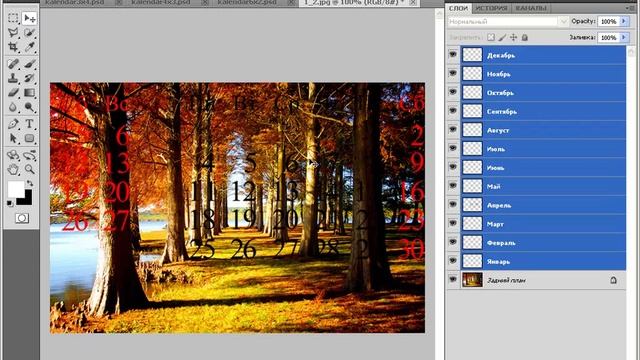Select the Июнь layer name
640x360 pixels.
[496, 168]
